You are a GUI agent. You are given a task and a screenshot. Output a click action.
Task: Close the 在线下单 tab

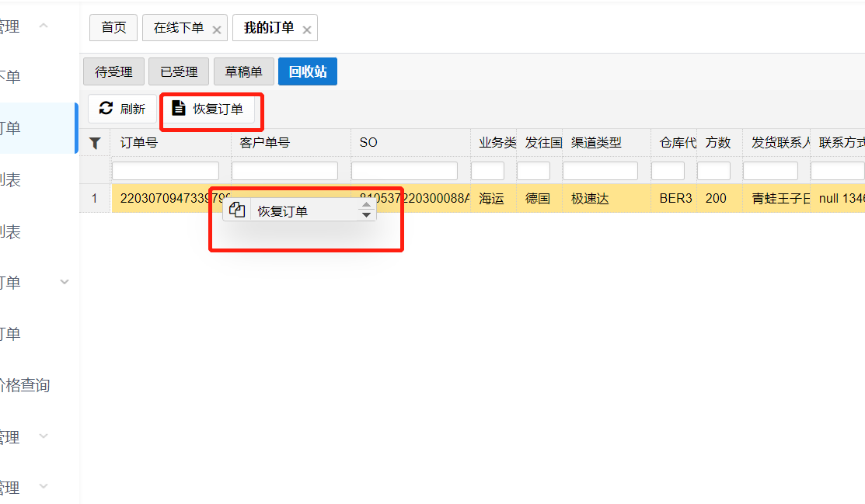[x=217, y=30]
